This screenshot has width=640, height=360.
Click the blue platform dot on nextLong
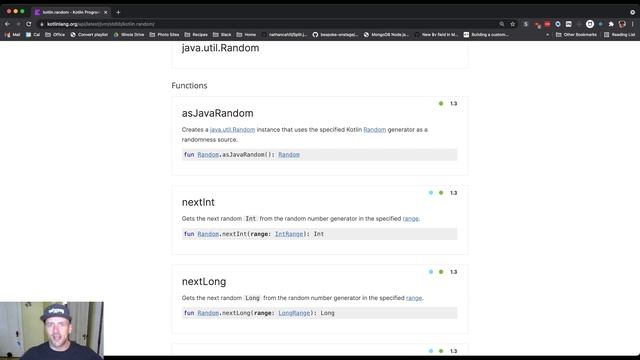(431, 272)
